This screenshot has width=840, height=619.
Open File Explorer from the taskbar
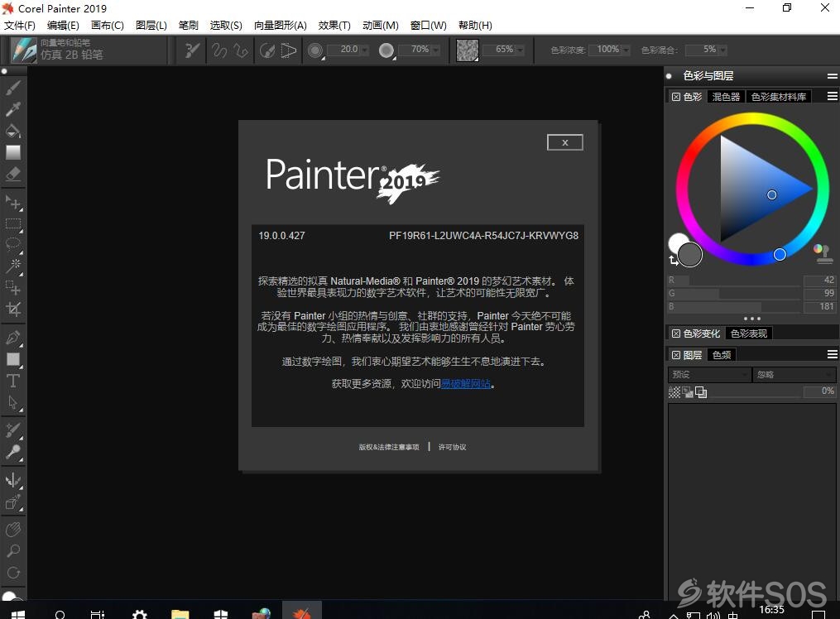180,614
